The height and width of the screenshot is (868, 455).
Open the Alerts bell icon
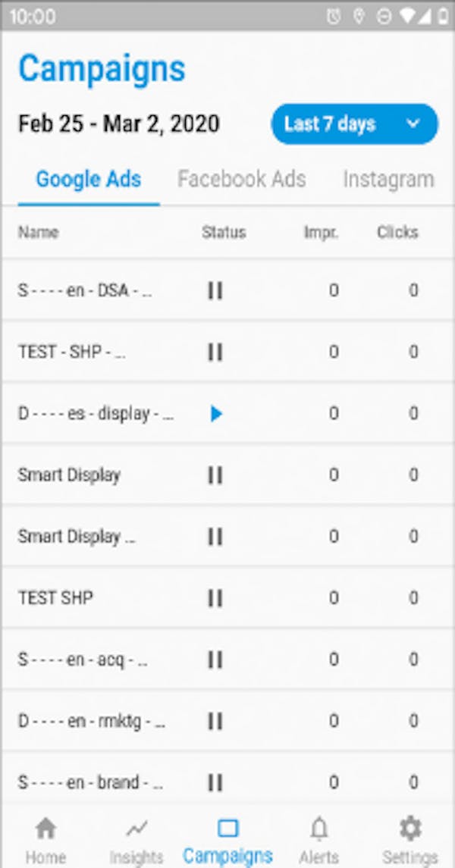318,829
